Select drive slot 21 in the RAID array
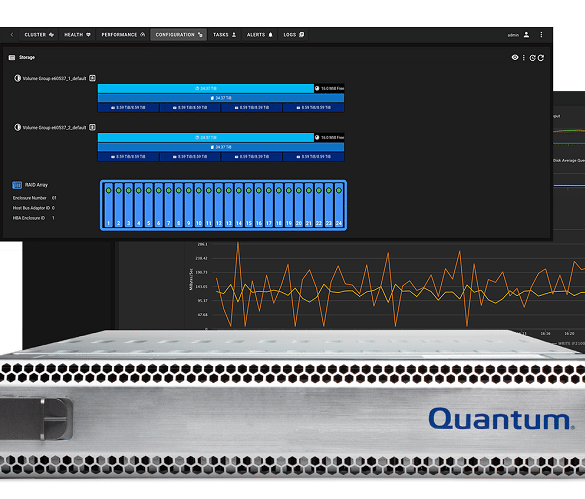This screenshot has height=499, width=585. pos(309,205)
